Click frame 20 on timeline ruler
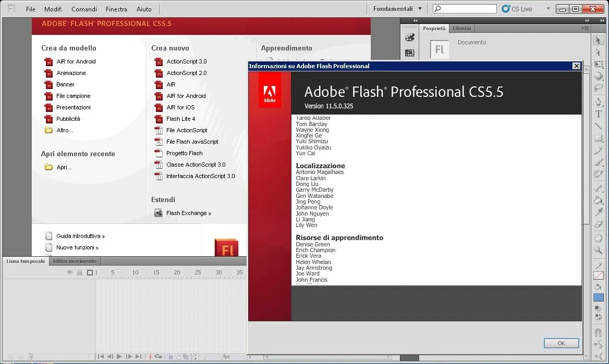 pos(177,272)
